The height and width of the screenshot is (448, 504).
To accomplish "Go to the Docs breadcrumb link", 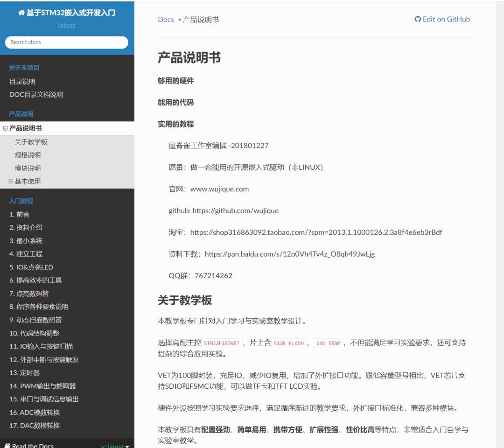I will pos(166,20).
